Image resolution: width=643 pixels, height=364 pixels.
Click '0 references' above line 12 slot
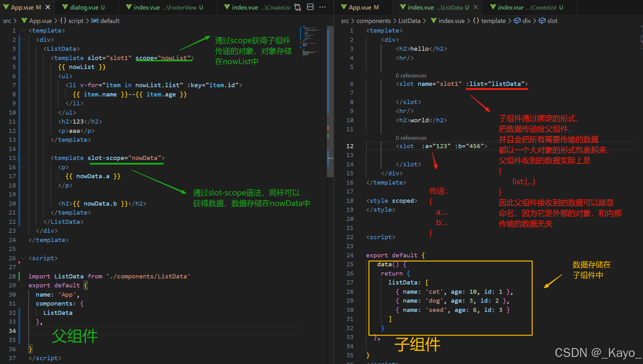(411, 138)
